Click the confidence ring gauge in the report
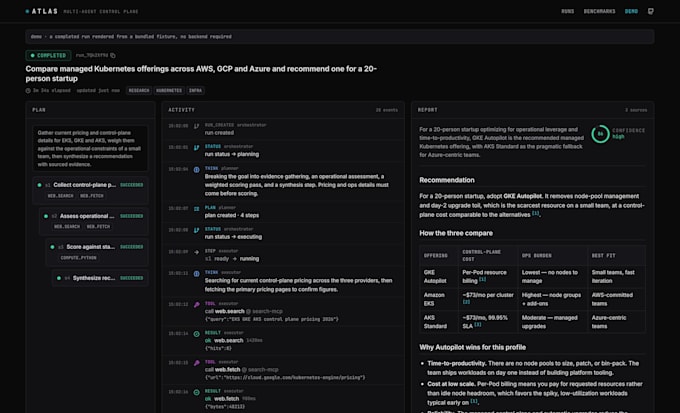This screenshot has width=680, height=413. tap(600, 134)
